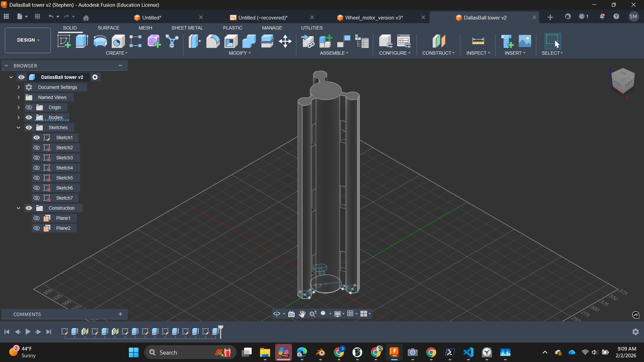This screenshot has height=362, width=644.
Task: Hide the Bodies folder
Action: [29, 117]
